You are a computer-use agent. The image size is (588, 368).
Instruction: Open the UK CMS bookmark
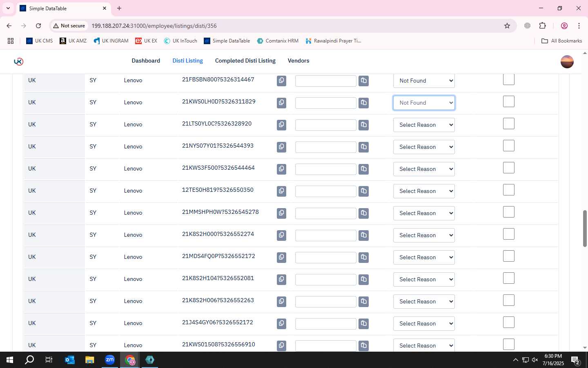pyautogui.click(x=40, y=41)
